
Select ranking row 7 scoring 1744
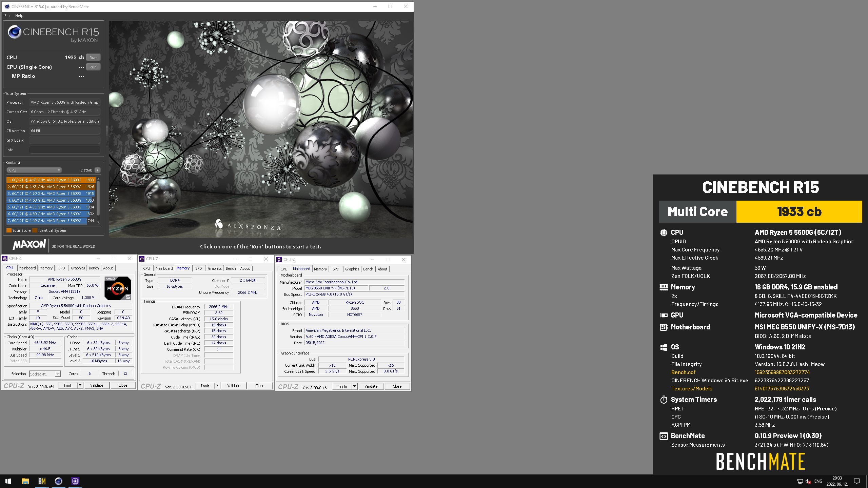click(51, 221)
